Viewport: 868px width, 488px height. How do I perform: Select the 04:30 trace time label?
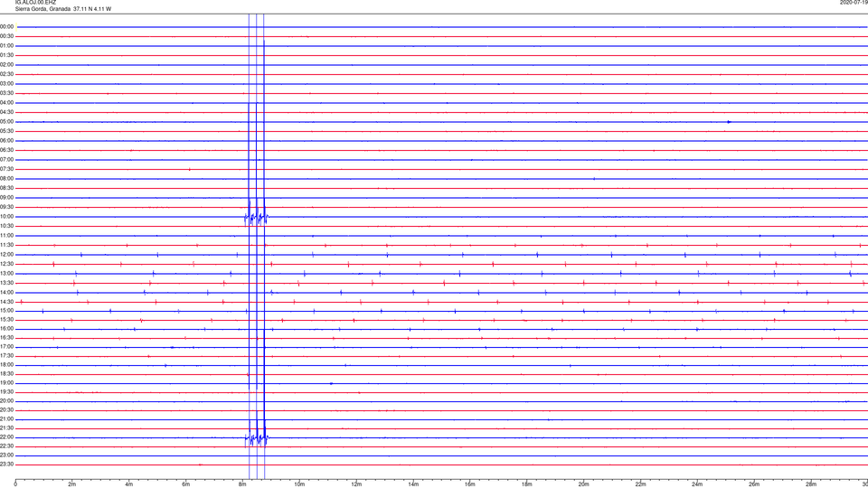pos(6,112)
